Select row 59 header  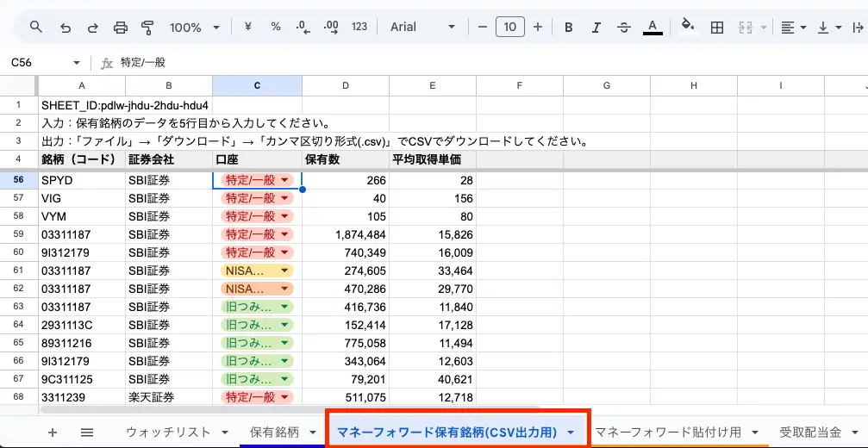(19, 234)
